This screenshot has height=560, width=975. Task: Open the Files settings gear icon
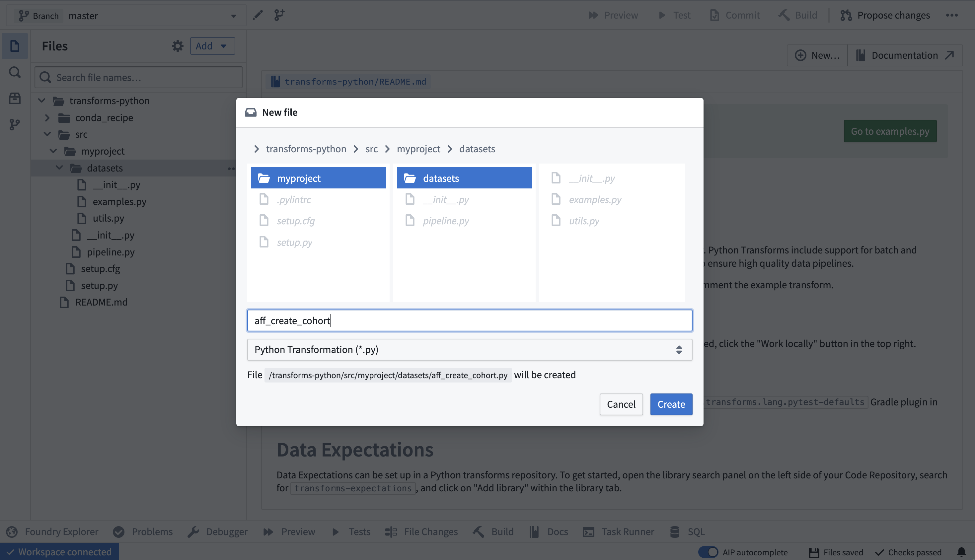click(177, 46)
